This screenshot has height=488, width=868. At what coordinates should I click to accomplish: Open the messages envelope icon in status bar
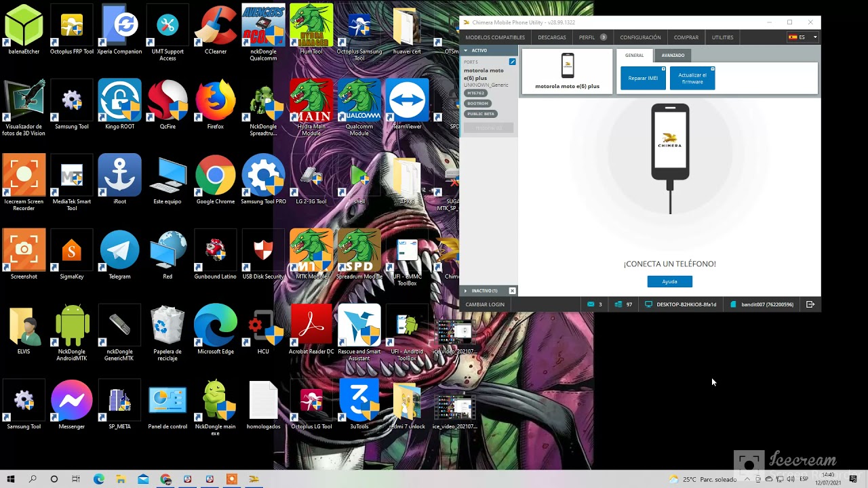pos(591,304)
